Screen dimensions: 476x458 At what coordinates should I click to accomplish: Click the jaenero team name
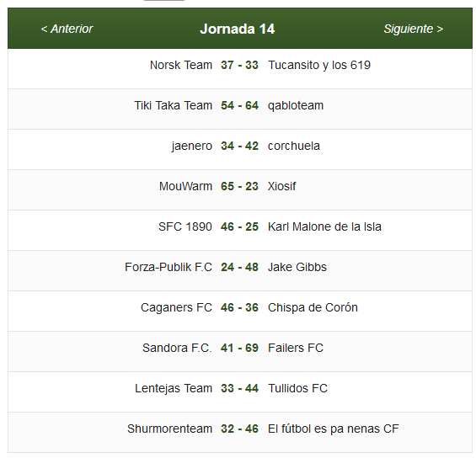tap(192, 146)
